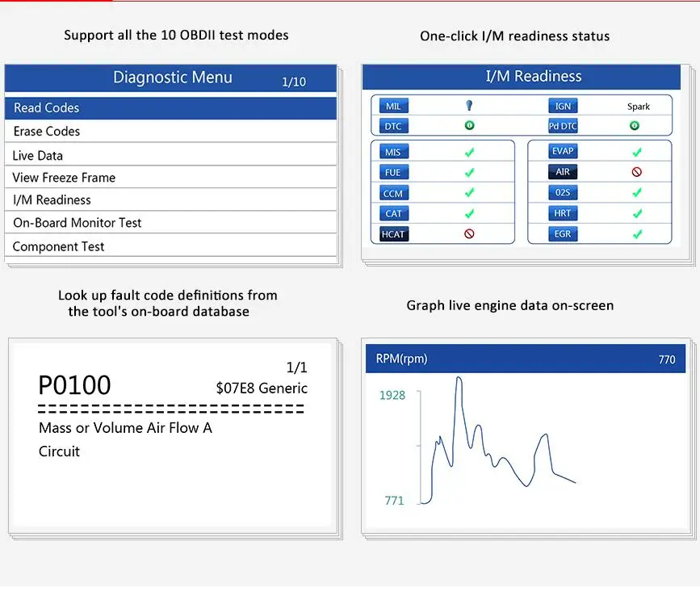Click the MIS monitor badge

393,152
